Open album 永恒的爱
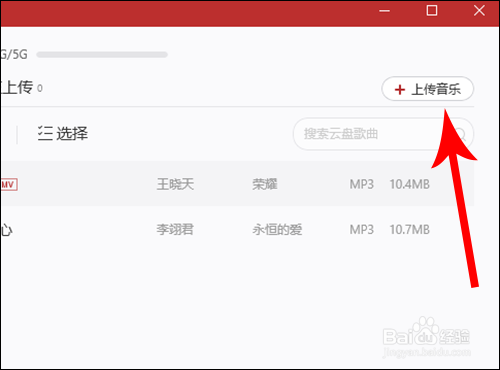Viewport: 500px width, 370px height. 277,229
